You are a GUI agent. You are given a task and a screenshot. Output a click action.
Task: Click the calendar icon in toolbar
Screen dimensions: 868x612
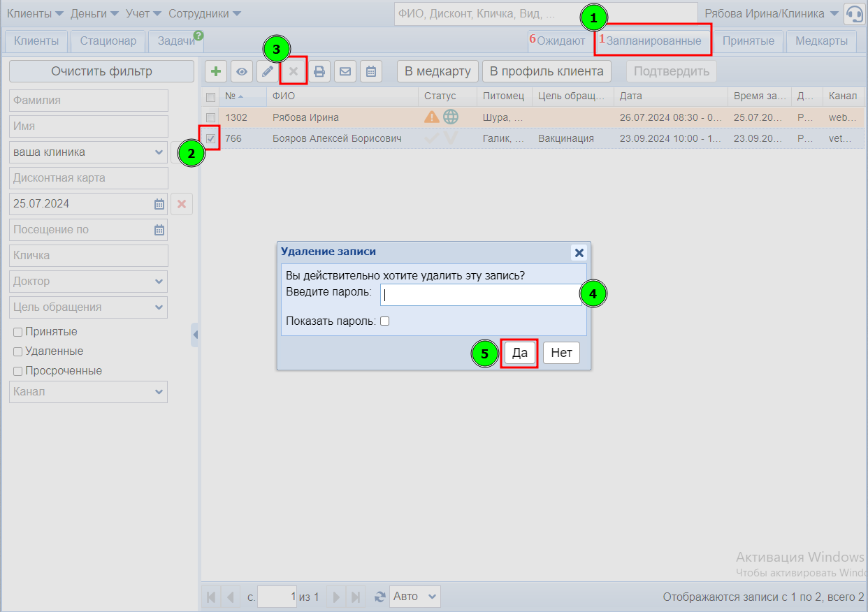click(x=371, y=71)
